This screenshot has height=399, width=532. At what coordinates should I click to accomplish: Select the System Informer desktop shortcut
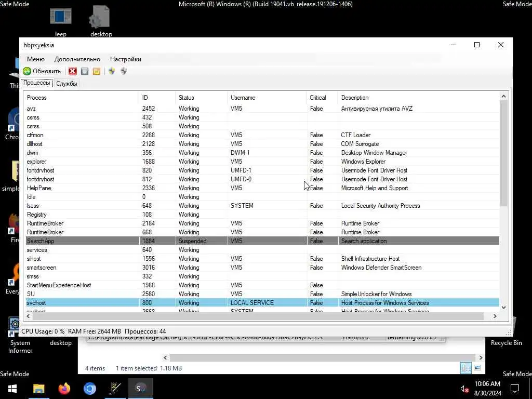point(20,336)
